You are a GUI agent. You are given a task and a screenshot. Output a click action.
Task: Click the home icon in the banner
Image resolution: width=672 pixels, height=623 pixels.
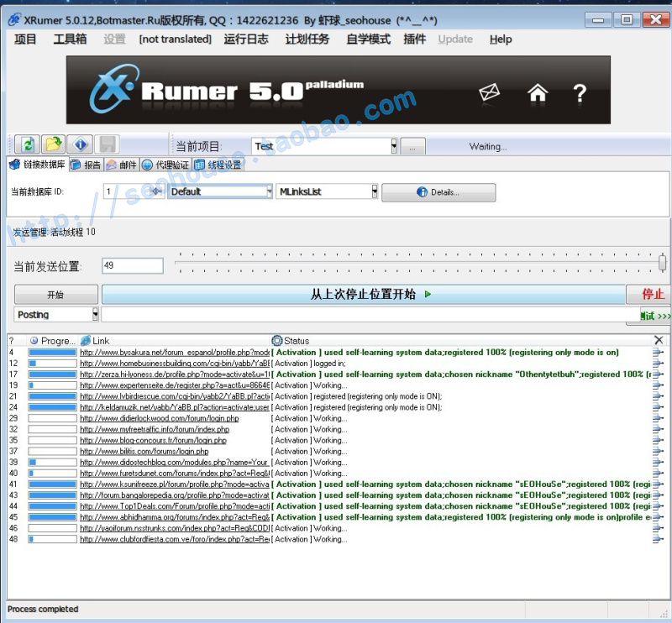(538, 92)
